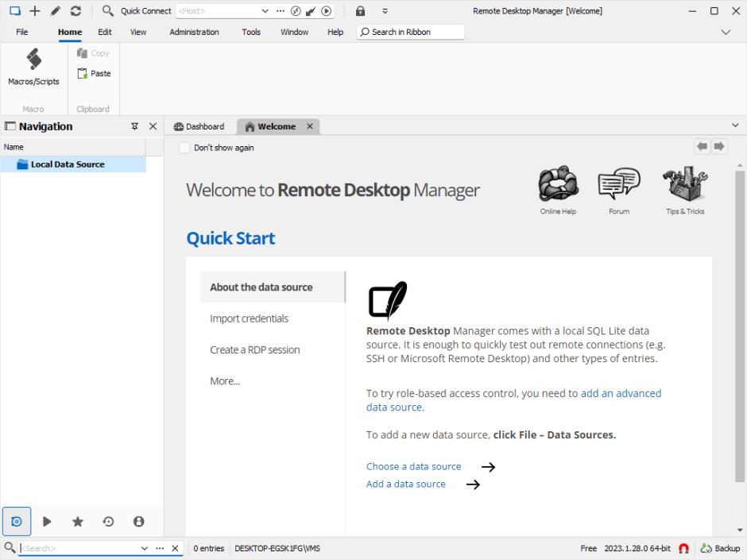Screen dimensions: 747x560
Task: Click Add a data source link
Action: pyautogui.click(x=406, y=485)
